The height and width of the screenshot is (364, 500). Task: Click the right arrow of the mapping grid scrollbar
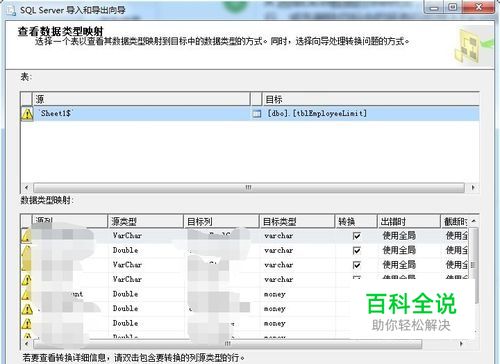coord(462,343)
